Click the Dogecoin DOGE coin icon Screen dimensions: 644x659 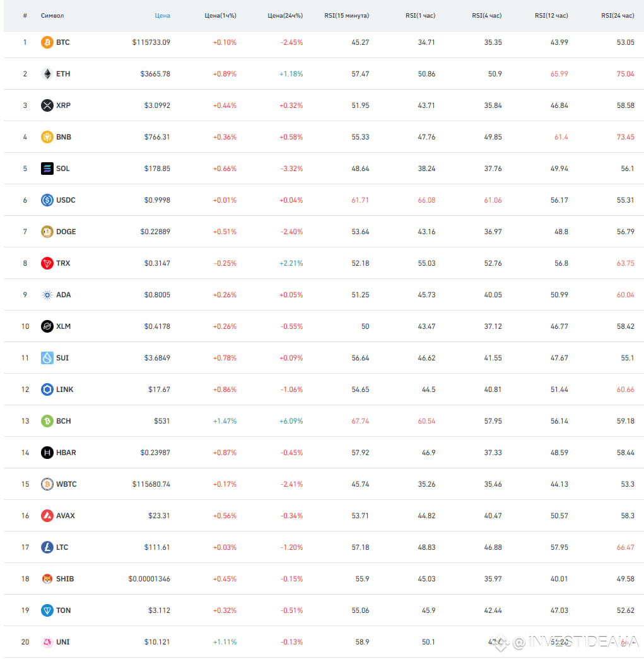click(x=47, y=232)
